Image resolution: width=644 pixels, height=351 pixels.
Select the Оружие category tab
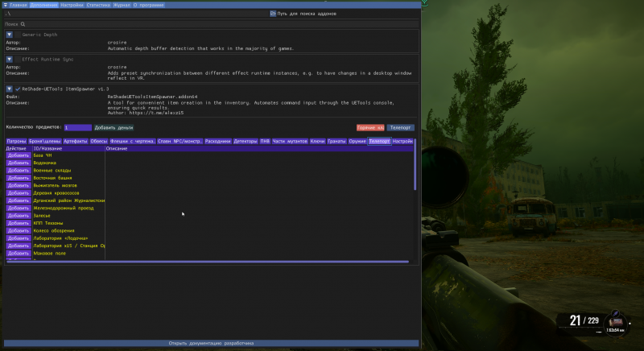(357, 141)
